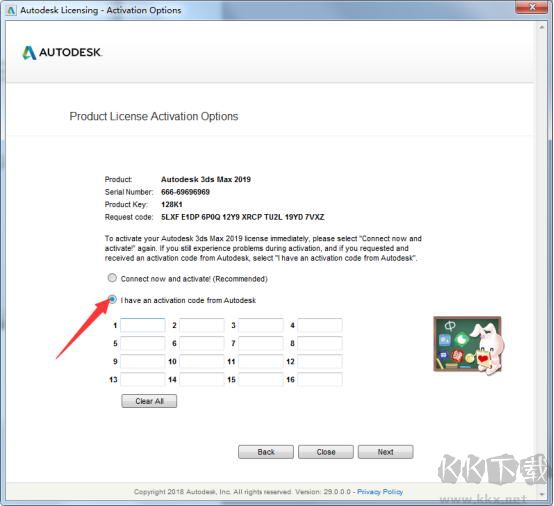Click the cartoon rabbit chalkboard image
This screenshot has height=506, width=554.
469,345
